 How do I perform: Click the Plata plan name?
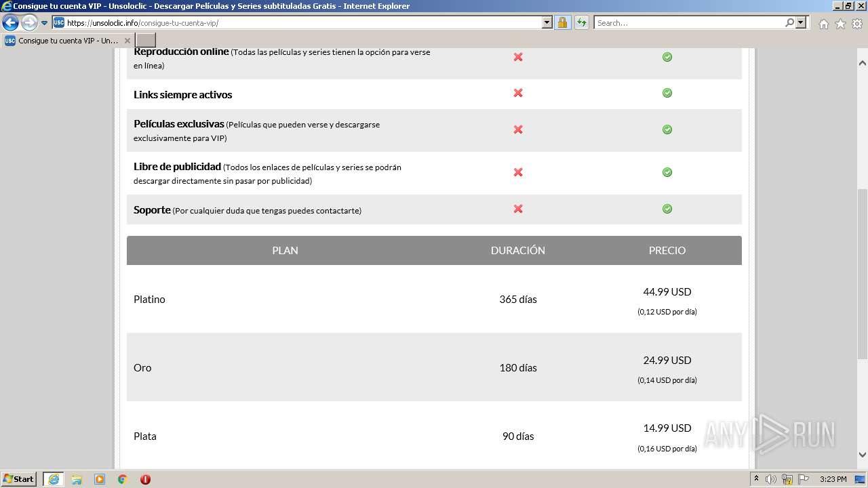point(145,436)
